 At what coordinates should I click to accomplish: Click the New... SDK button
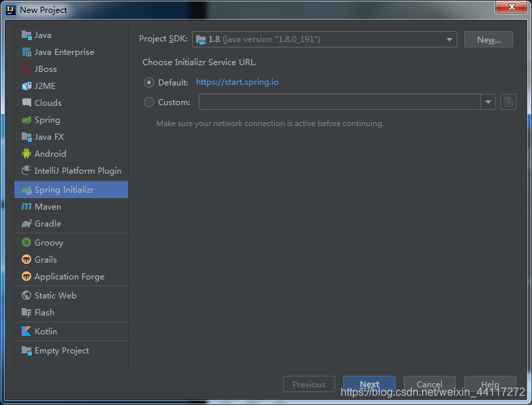[489, 39]
